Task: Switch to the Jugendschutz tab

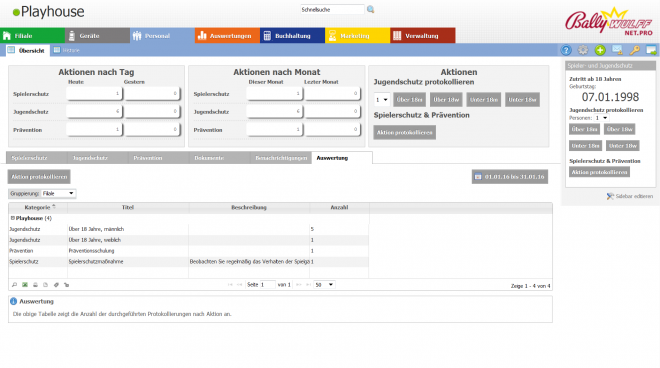Action: [98, 158]
